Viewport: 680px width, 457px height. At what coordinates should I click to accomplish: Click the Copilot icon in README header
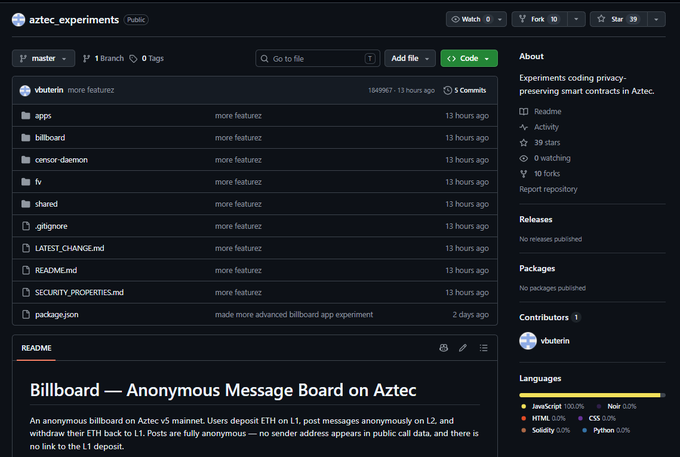[x=443, y=348]
